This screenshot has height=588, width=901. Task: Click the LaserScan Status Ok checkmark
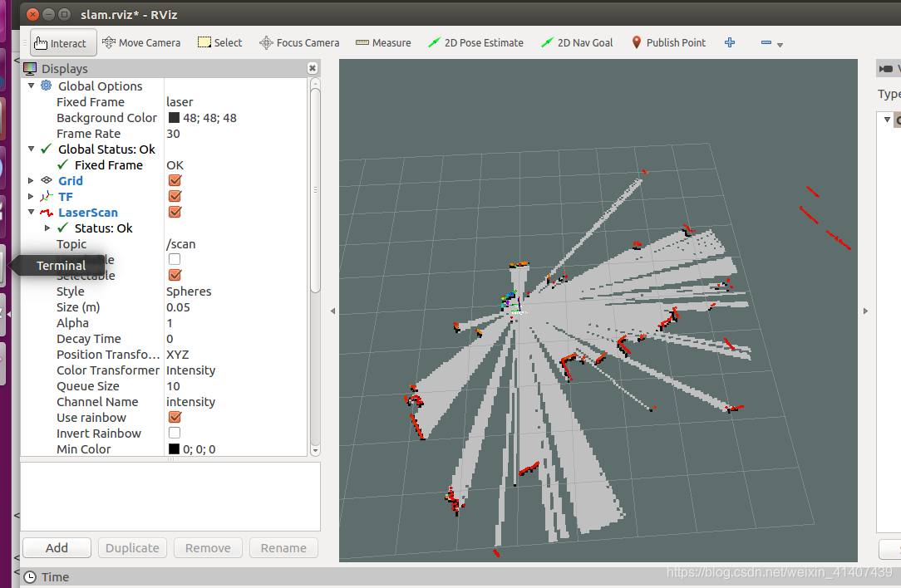63,228
